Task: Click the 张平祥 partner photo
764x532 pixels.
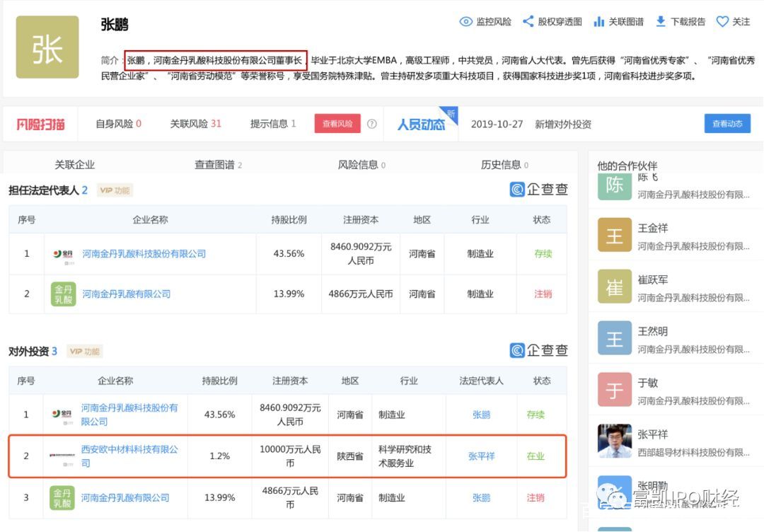Action: [x=615, y=441]
